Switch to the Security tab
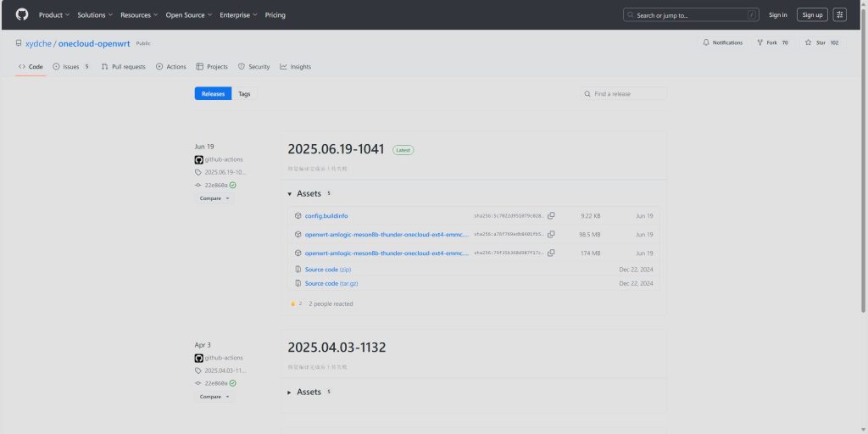 pos(253,66)
